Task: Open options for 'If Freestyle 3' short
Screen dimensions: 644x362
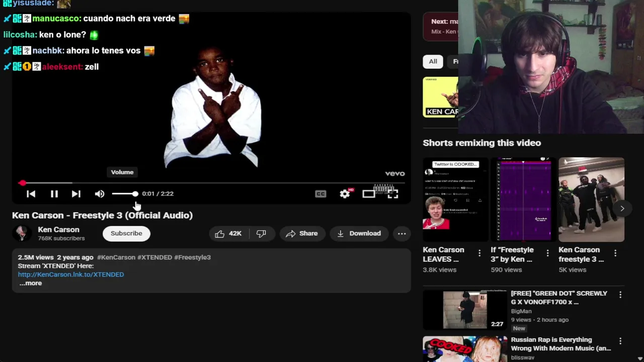Action: [547, 253]
